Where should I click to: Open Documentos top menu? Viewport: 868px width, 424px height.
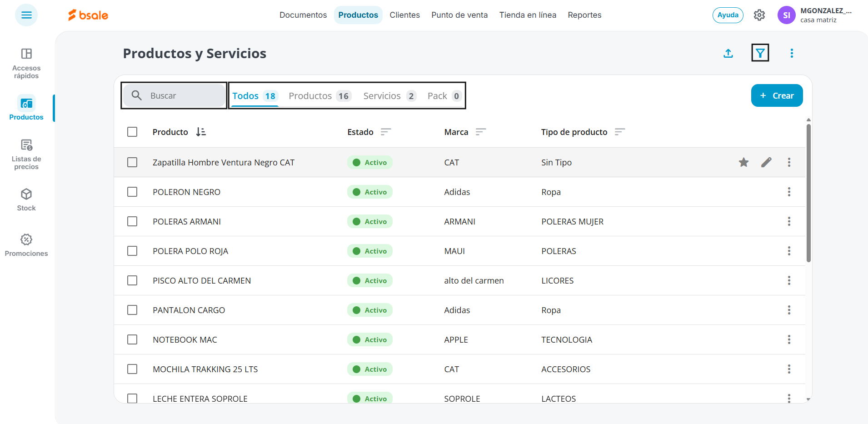tap(303, 15)
